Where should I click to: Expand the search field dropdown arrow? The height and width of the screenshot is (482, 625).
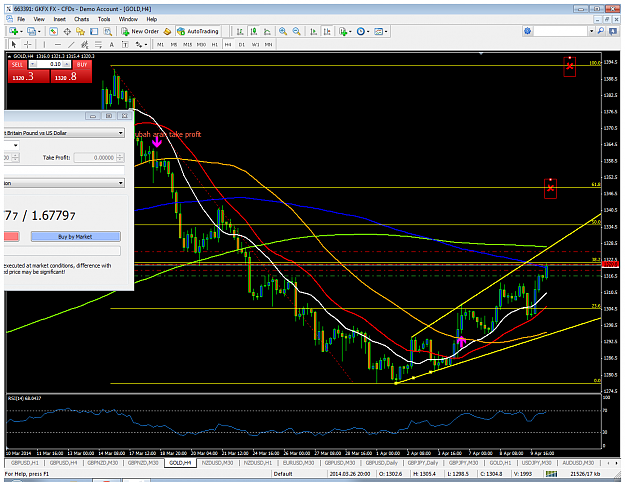coord(592,31)
